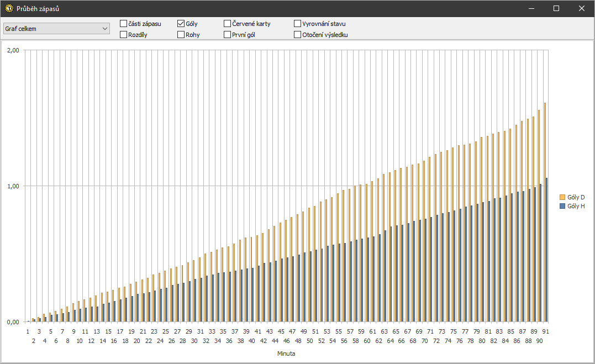Tick the 'Otočení výsledku' checkbox

point(297,35)
